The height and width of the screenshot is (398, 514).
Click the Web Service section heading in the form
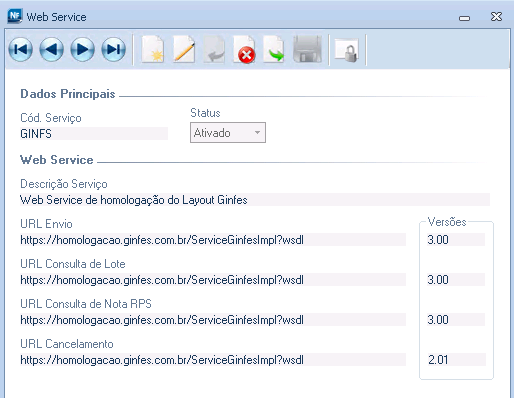click(x=57, y=160)
